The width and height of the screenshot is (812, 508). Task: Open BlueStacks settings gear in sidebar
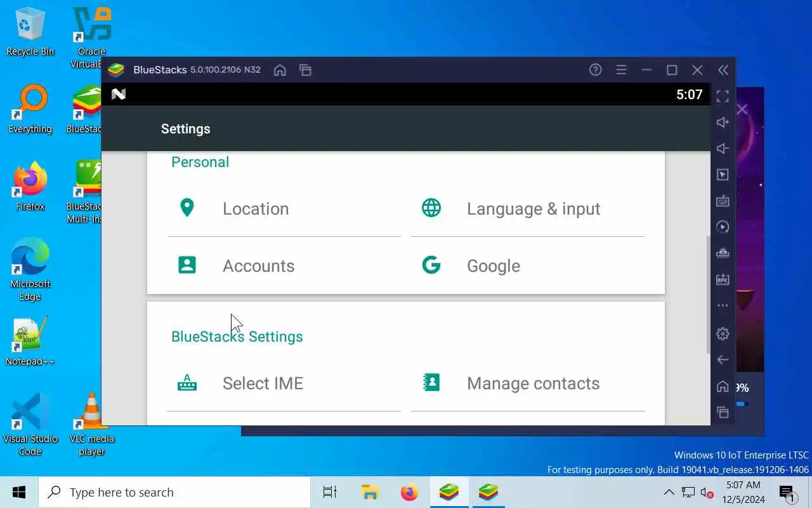[723, 333]
